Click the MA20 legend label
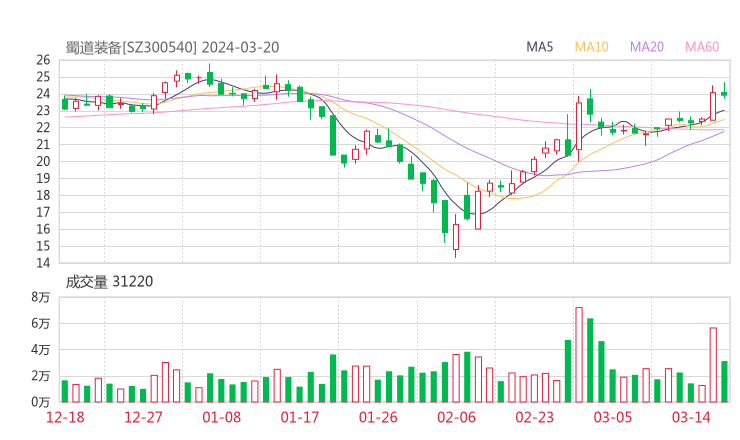 (647, 47)
